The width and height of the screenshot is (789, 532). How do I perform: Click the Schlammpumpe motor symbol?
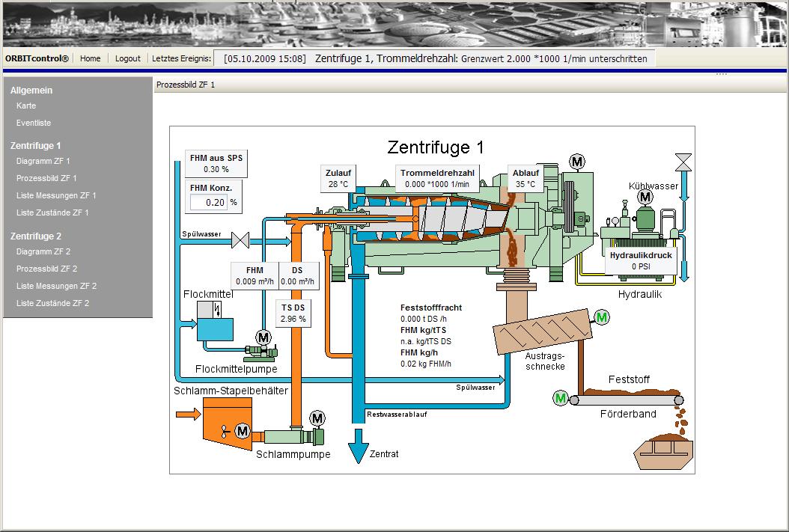point(317,418)
